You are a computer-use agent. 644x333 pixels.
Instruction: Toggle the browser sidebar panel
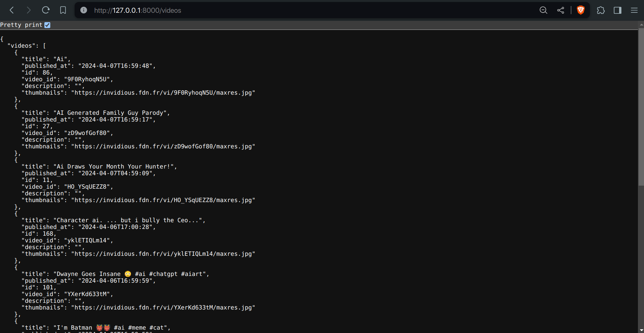pos(617,10)
